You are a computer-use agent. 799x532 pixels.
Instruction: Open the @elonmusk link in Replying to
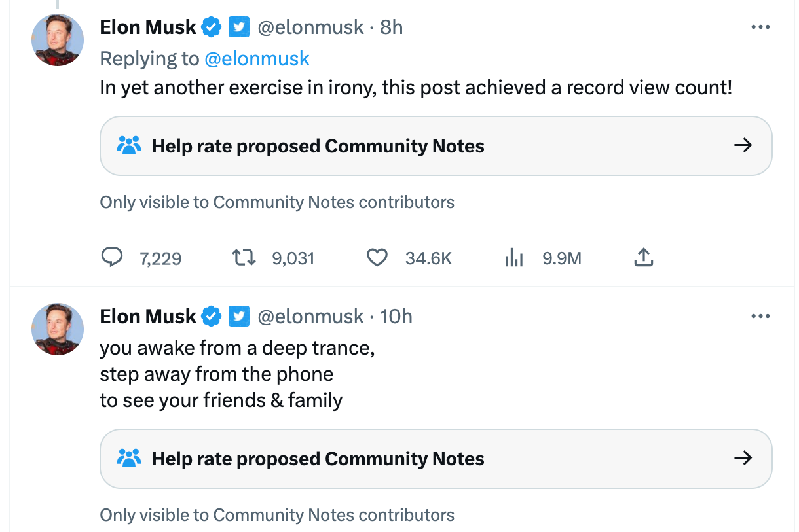pos(257,58)
